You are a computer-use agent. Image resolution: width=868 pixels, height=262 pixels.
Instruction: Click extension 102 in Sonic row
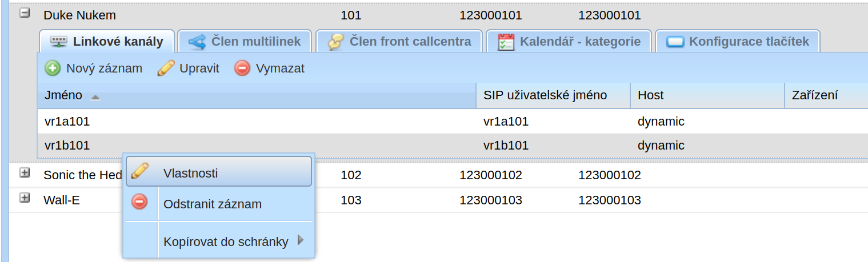click(x=351, y=175)
